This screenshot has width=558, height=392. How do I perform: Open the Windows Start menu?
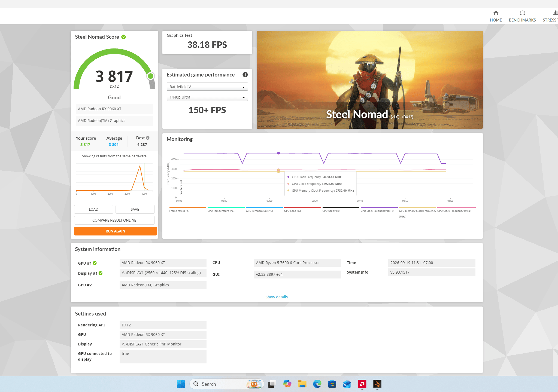[181, 384]
